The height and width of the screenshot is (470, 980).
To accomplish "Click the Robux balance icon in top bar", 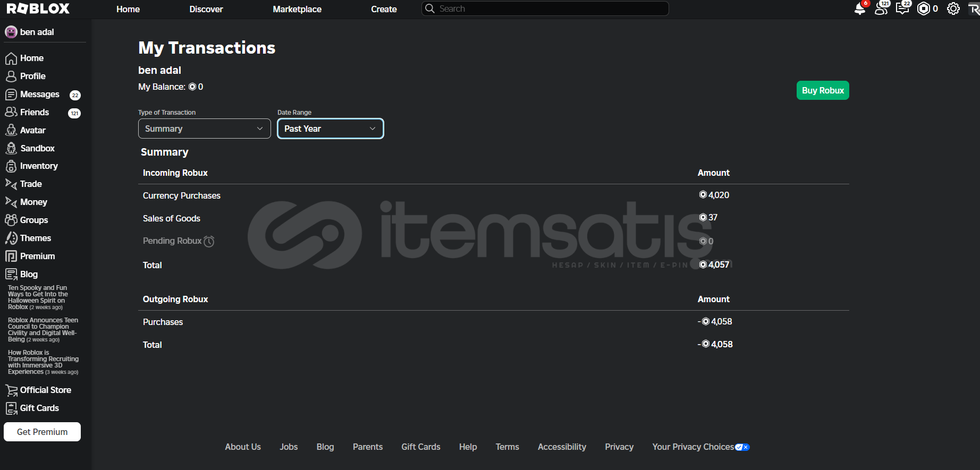I will click(x=924, y=8).
